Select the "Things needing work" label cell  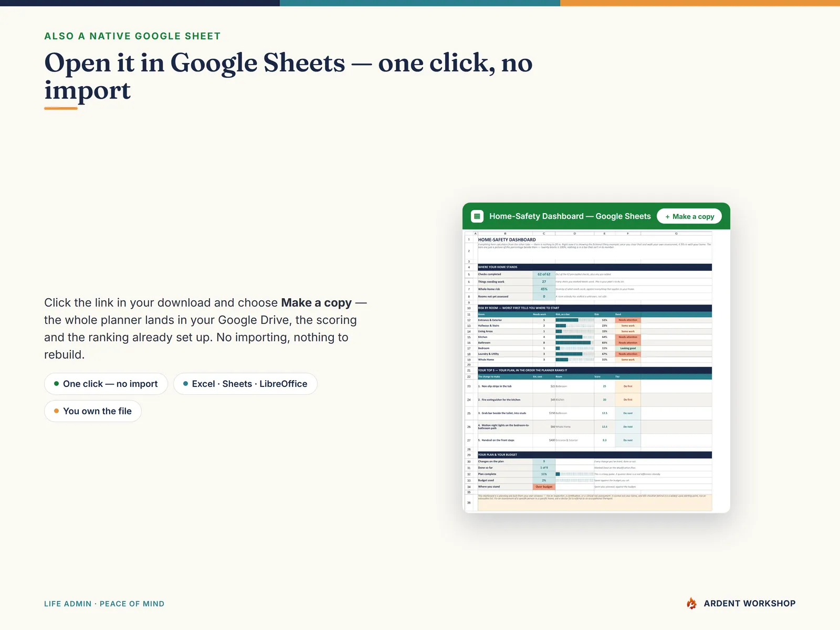(x=505, y=282)
